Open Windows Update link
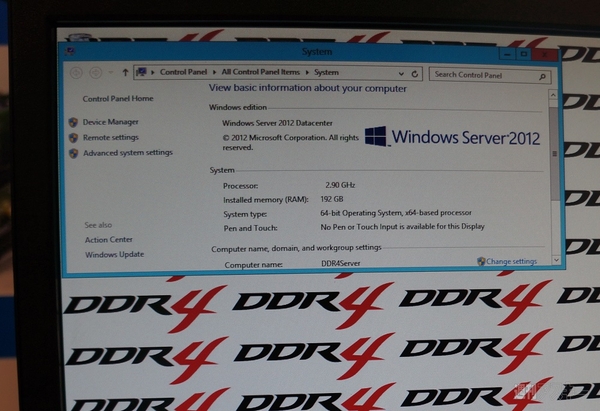The width and height of the screenshot is (600, 411). [114, 254]
